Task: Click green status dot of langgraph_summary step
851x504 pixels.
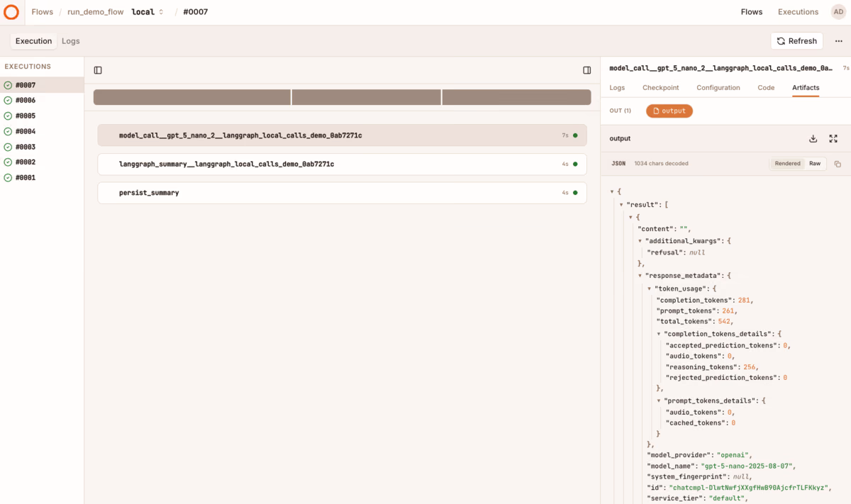Action: 575,164
